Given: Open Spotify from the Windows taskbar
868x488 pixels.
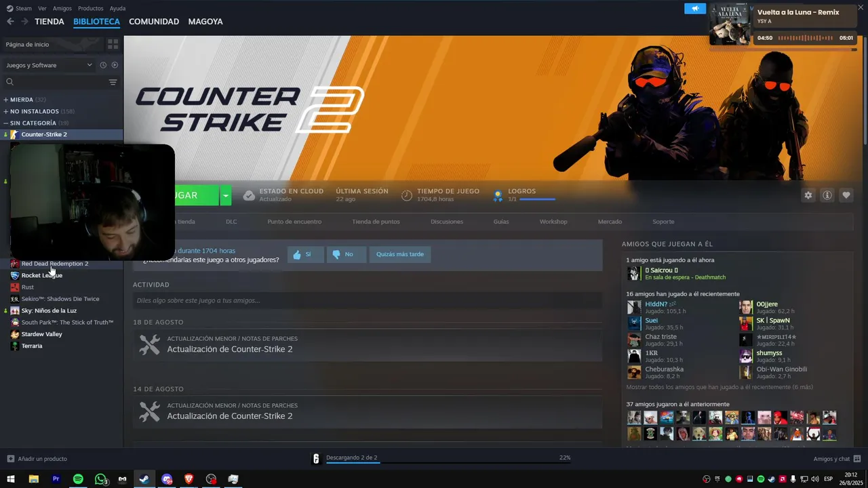Looking at the screenshot, I should (78, 479).
